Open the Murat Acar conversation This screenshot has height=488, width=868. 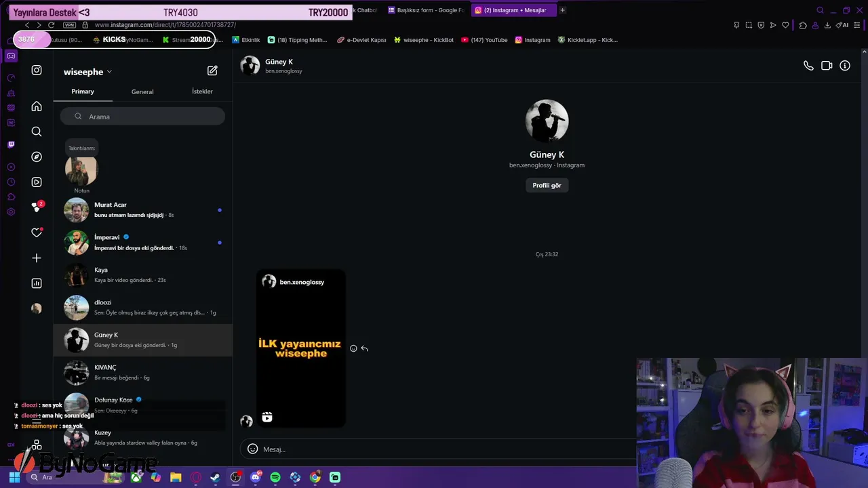click(142, 209)
